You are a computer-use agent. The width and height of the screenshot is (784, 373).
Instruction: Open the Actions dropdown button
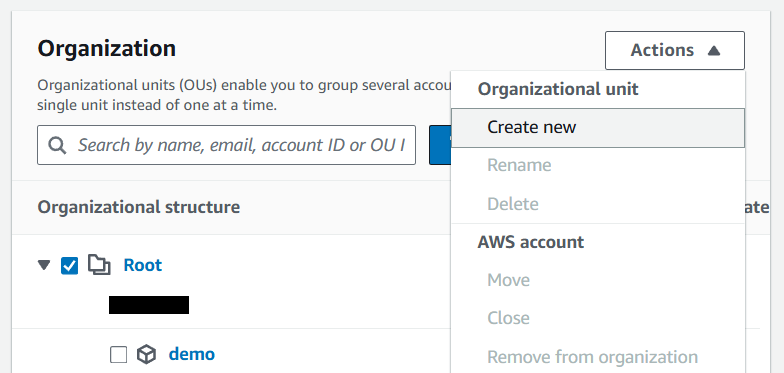tap(674, 50)
